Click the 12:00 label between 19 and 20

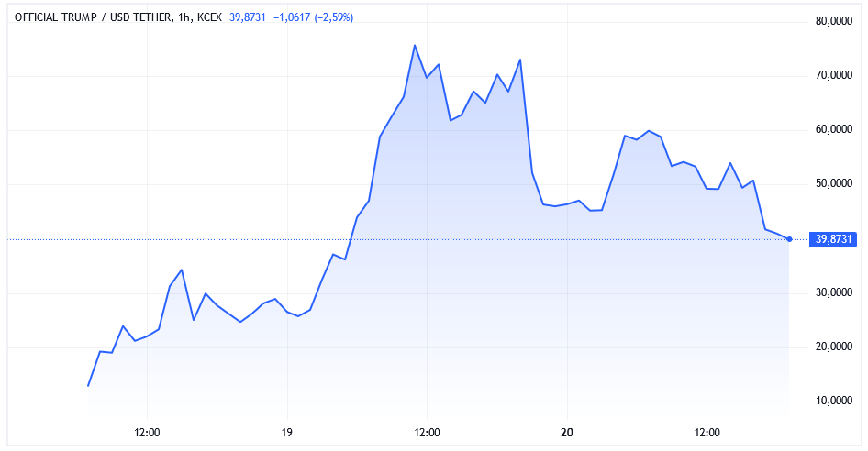coord(427,433)
